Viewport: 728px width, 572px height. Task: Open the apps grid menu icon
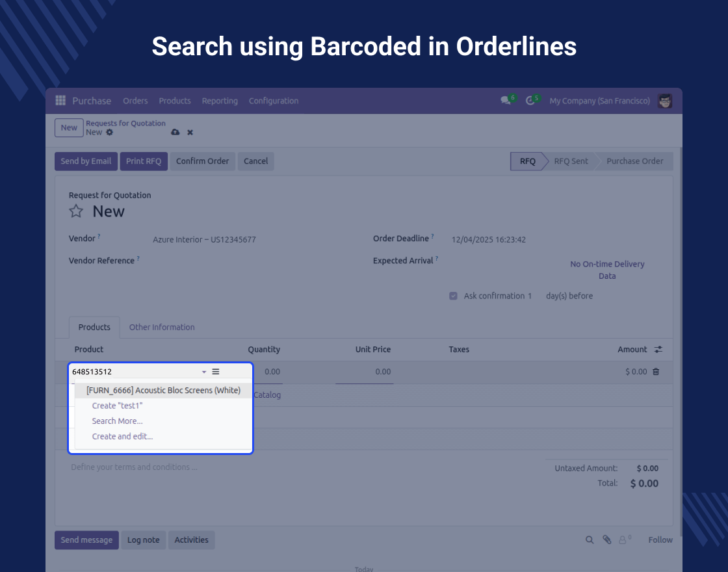click(60, 100)
